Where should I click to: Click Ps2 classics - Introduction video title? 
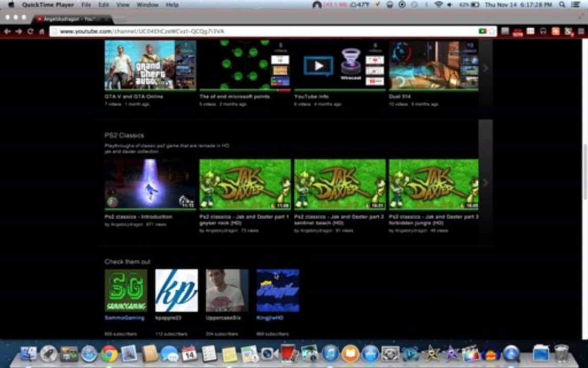pyautogui.click(x=138, y=217)
